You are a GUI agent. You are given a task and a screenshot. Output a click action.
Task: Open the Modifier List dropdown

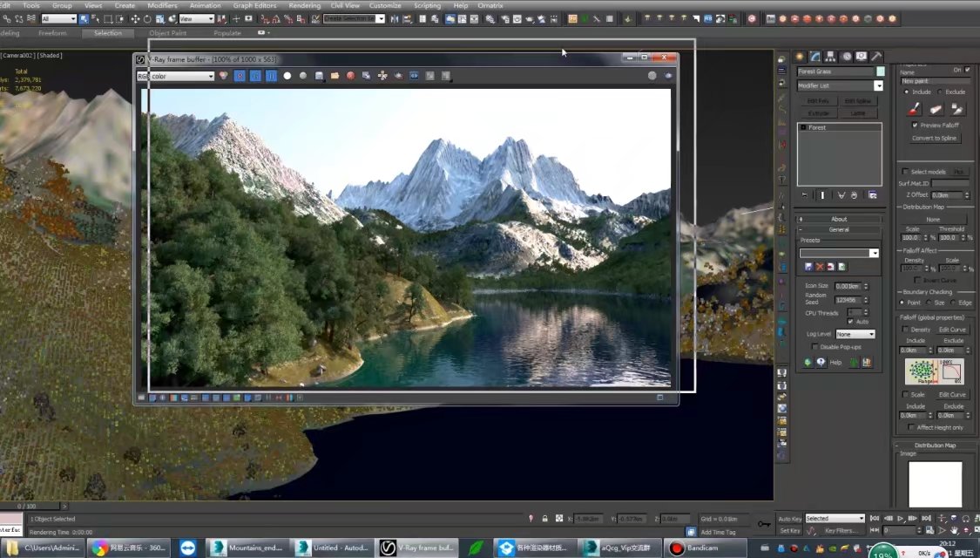pos(840,85)
